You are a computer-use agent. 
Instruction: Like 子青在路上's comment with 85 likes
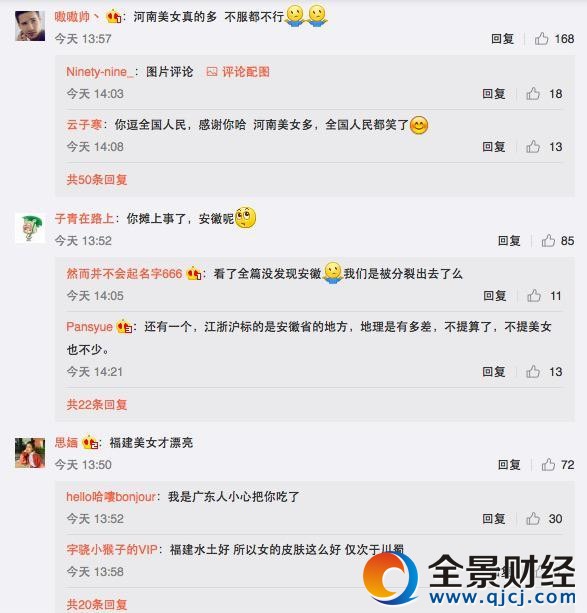click(548, 240)
